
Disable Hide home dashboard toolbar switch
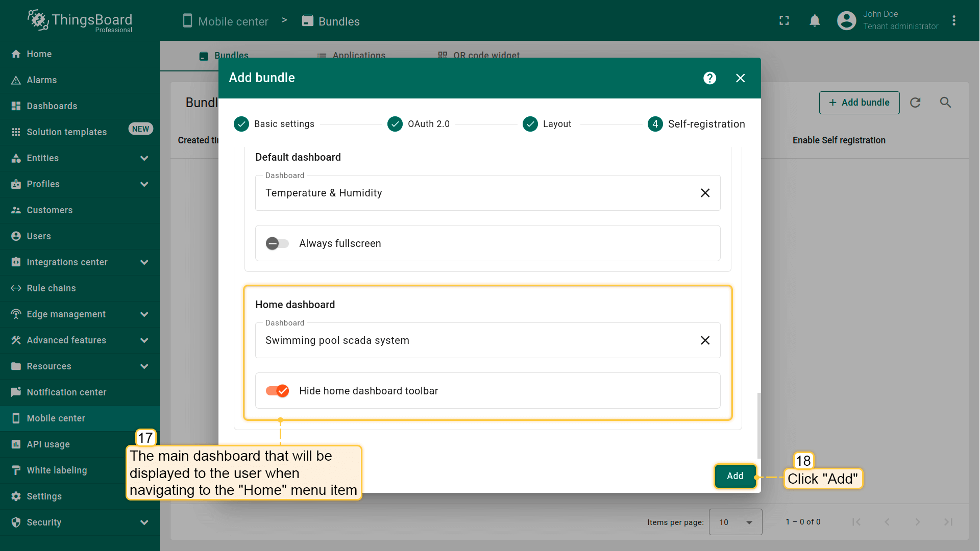(277, 391)
